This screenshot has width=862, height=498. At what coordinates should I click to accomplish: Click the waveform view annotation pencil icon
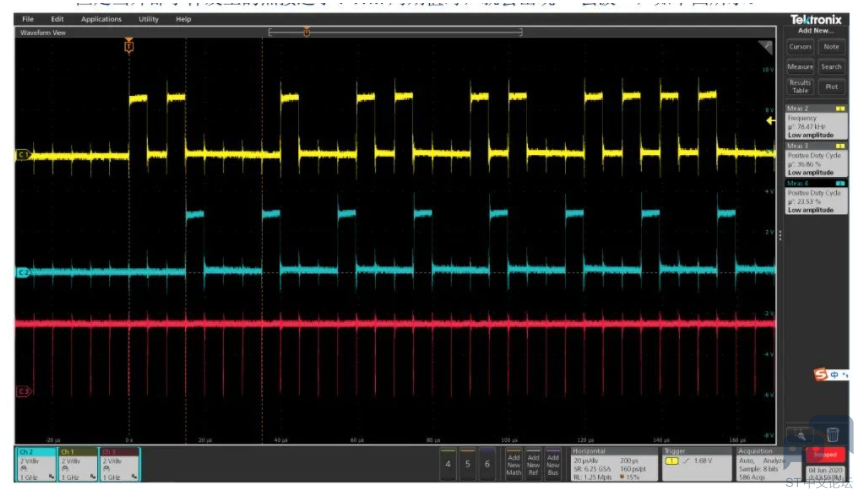[766, 47]
